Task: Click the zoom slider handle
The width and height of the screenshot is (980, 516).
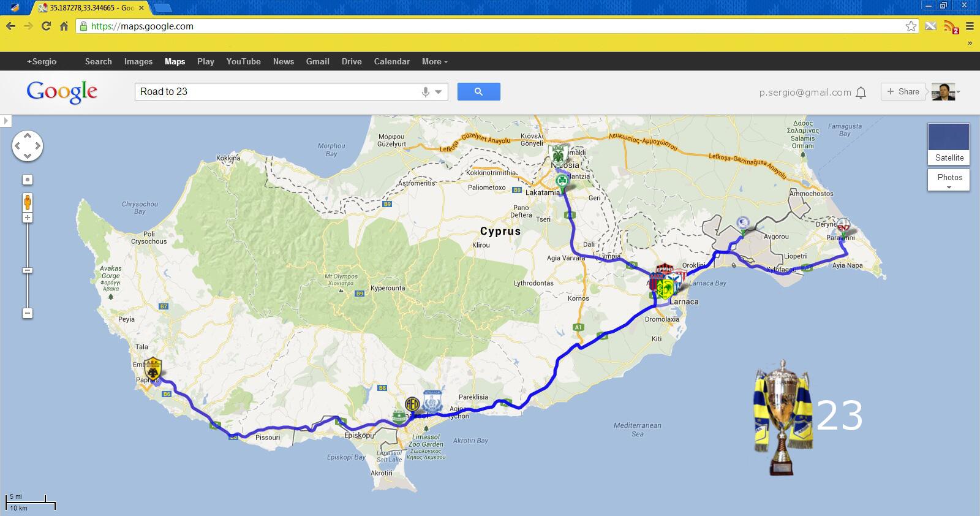Action: (28, 270)
